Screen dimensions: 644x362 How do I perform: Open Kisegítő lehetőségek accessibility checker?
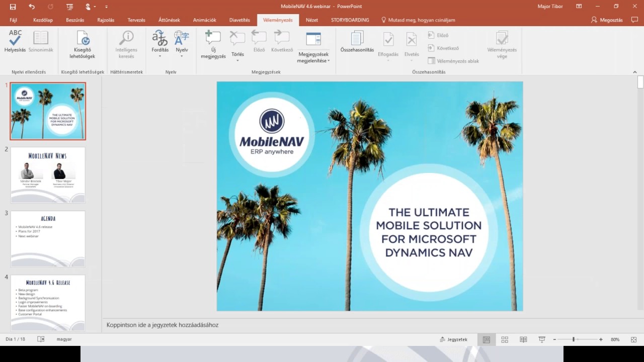(83, 44)
